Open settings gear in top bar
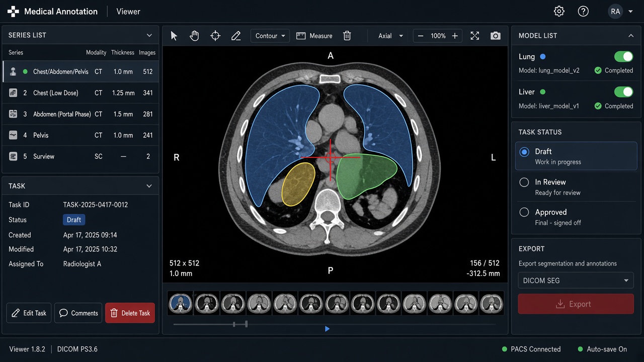 [559, 11]
